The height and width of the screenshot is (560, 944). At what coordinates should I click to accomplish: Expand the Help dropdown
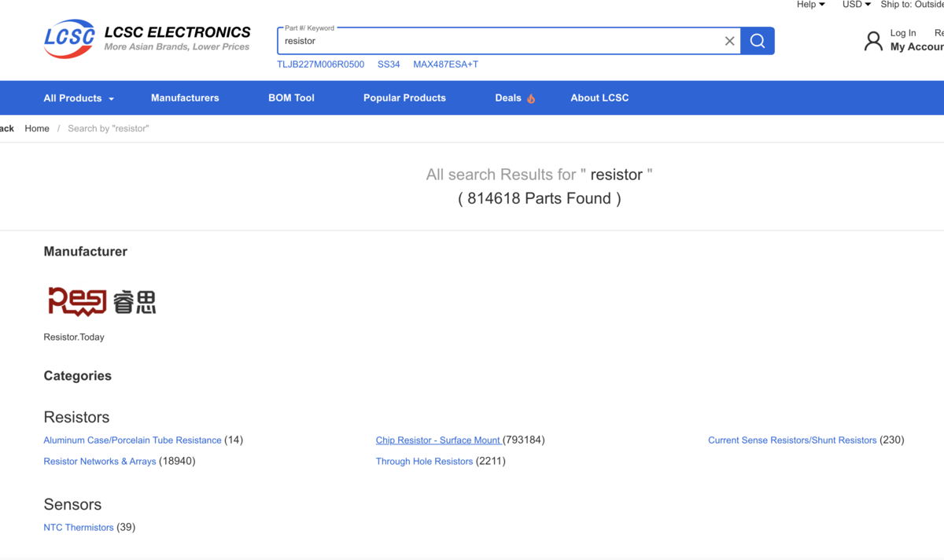[810, 5]
